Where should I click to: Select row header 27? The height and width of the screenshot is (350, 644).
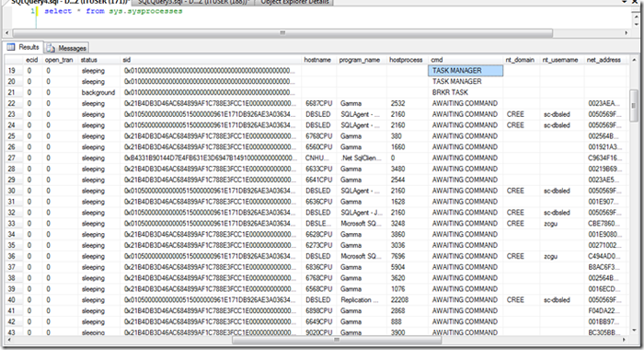click(14, 157)
